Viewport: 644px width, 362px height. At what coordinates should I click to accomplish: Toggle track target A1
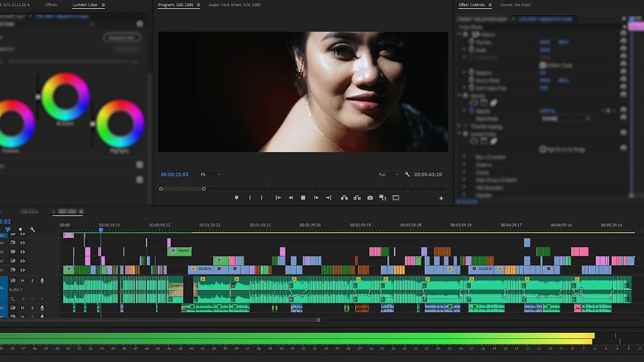coord(3,289)
